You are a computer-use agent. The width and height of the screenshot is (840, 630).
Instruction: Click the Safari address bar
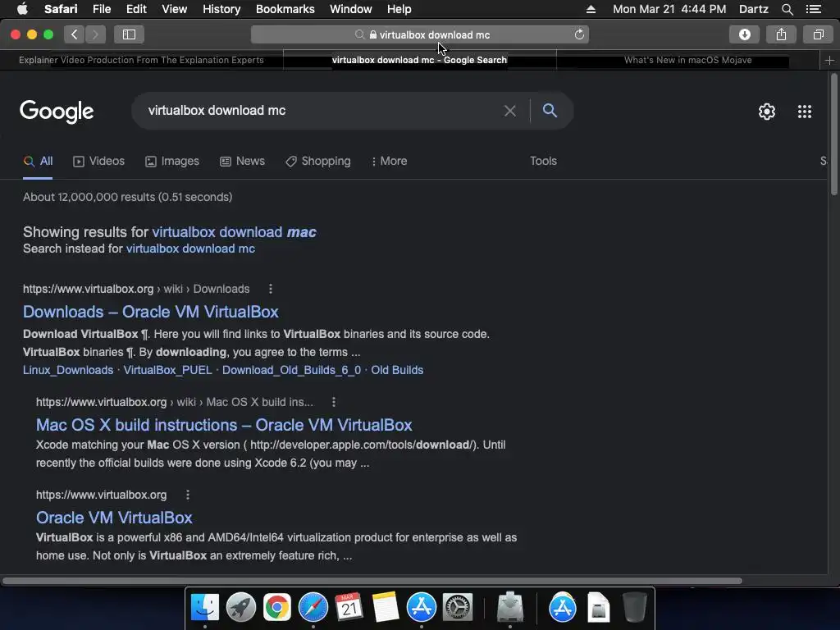[x=420, y=34]
